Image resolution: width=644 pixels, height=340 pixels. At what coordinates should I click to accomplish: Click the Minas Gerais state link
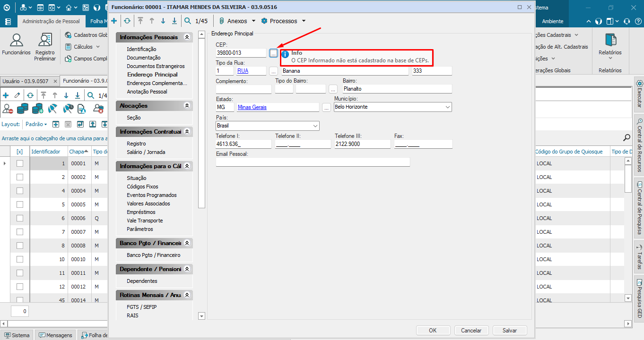(x=252, y=107)
